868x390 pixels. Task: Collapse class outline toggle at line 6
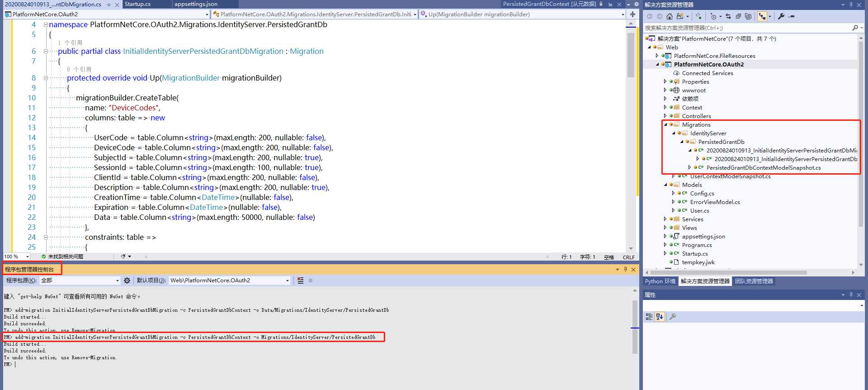coord(46,52)
